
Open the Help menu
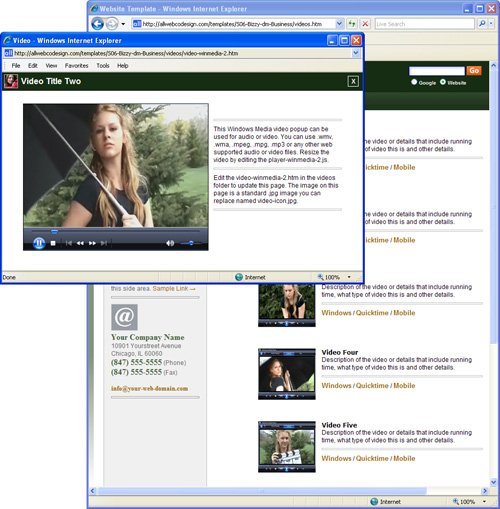pyautogui.click(x=123, y=66)
